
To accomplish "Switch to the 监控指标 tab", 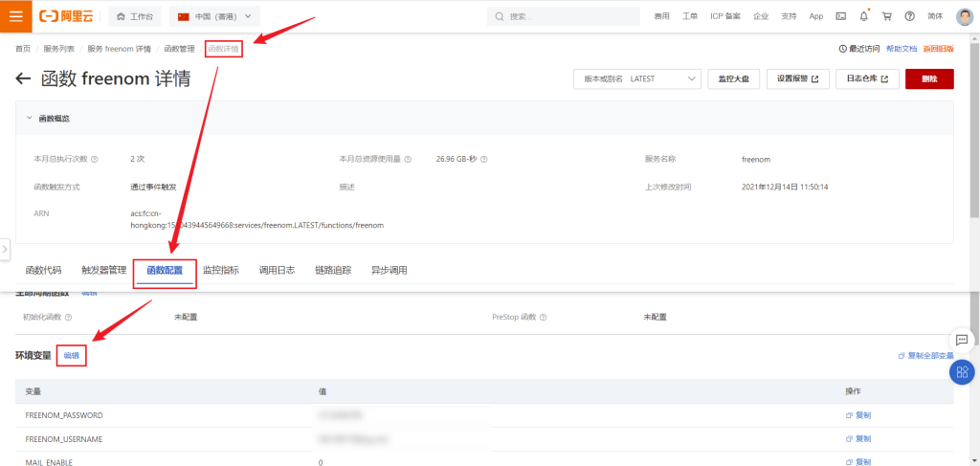I will 221,271.
